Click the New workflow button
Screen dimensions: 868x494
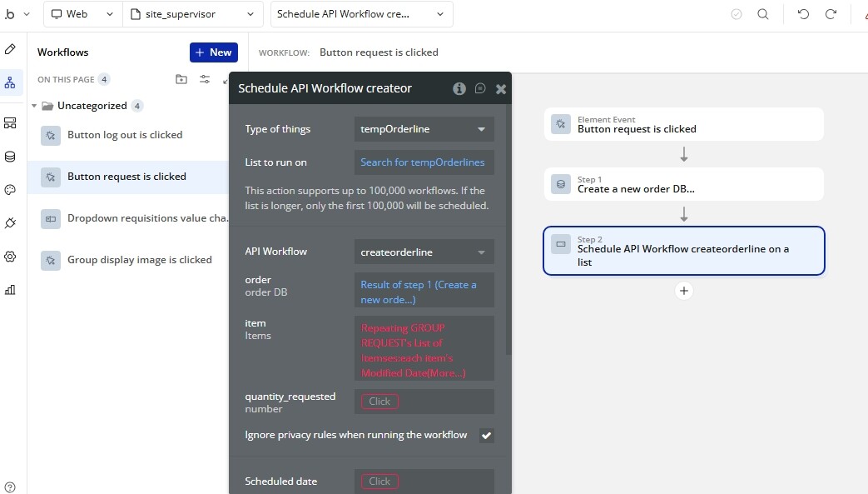214,52
